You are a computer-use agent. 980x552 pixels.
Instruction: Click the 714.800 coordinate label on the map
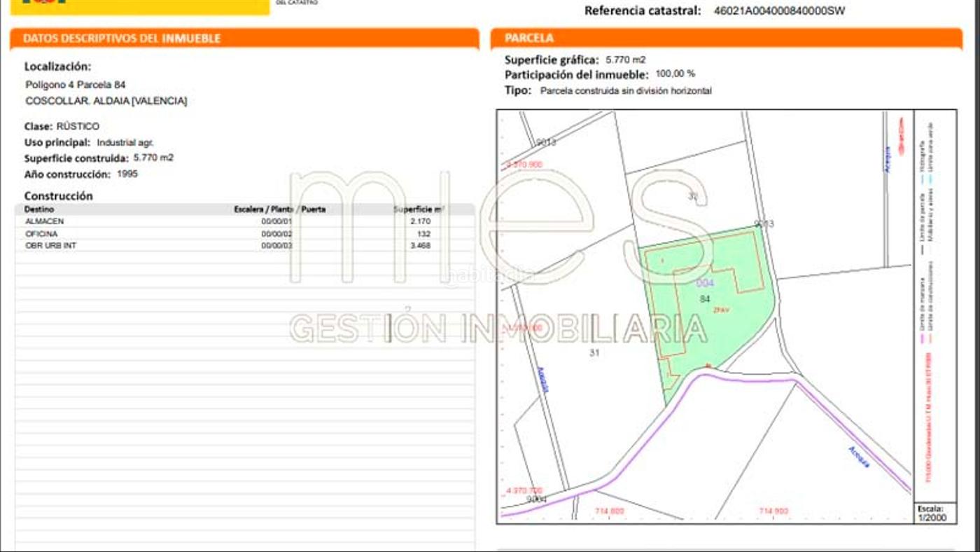click(608, 511)
